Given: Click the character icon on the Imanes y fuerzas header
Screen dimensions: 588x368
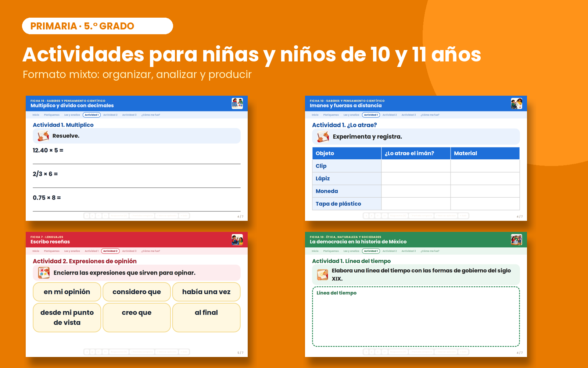Looking at the screenshot, I should click(x=516, y=103).
